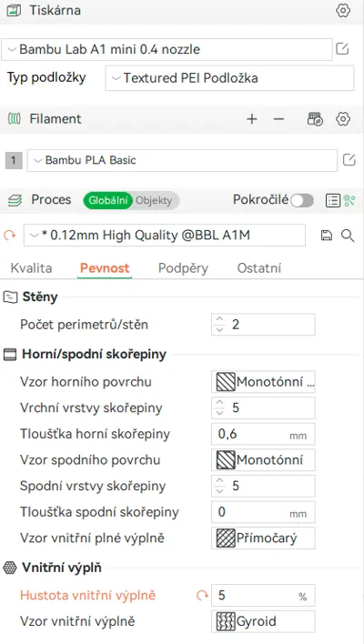Switch to the Kvalita tab

click(x=31, y=268)
